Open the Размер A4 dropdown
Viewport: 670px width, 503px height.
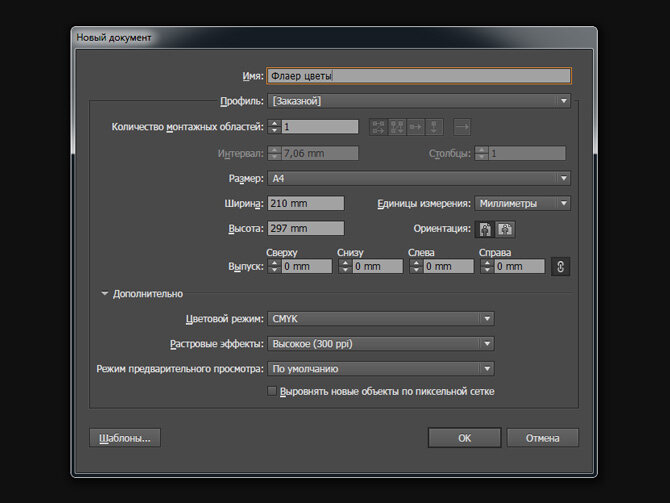(x=419, y=178)
